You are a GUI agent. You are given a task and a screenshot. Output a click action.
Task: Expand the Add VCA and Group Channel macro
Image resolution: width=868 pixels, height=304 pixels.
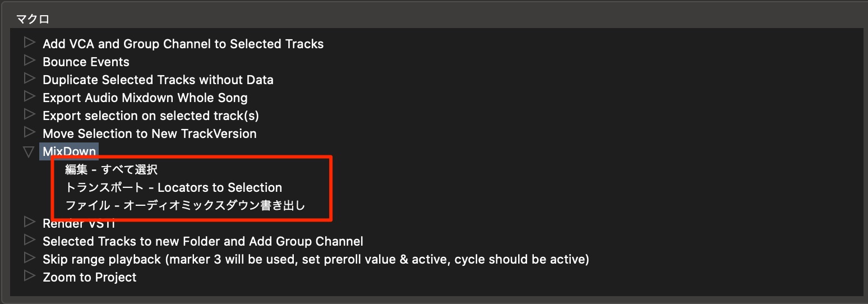(29, 43)
